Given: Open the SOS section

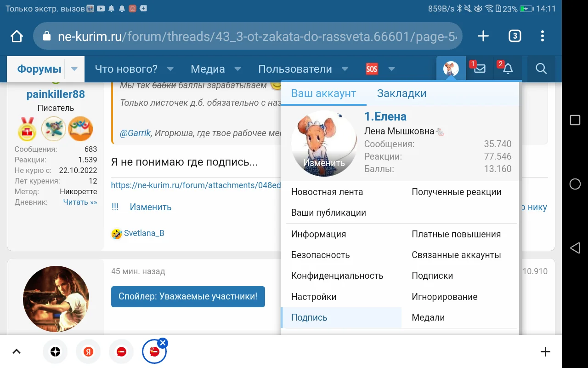Looking at the screenshot, I should coord(372,69).
